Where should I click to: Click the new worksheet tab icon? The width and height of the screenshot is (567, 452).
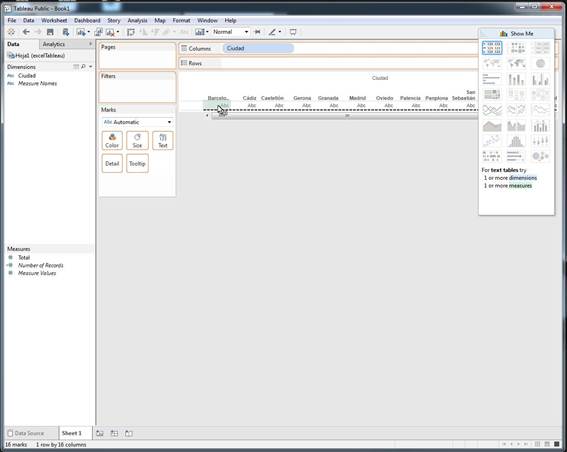[100, 433]
